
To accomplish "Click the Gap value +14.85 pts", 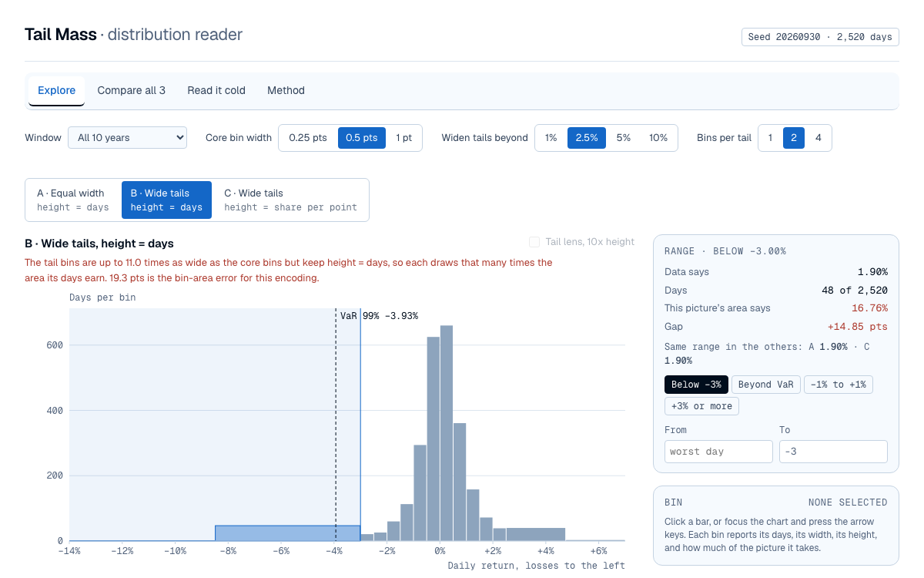I will (x=857, y=327).
